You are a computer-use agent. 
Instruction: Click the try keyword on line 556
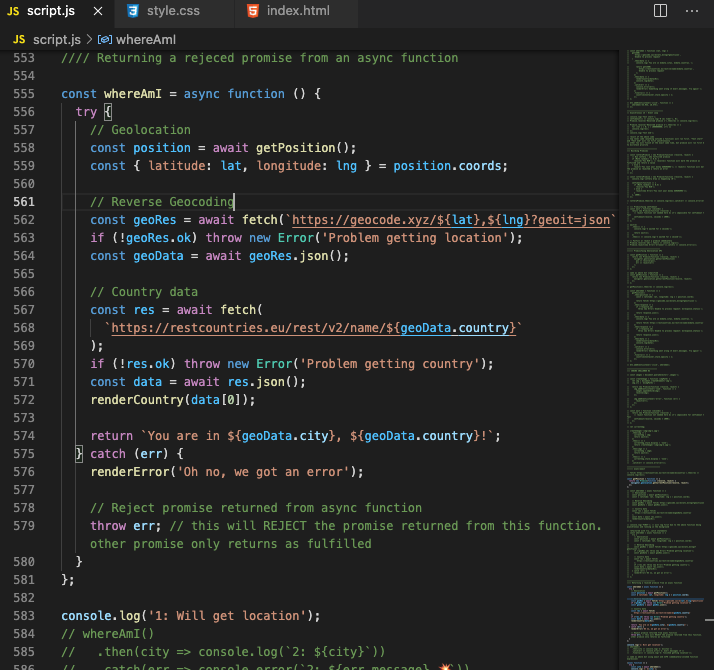86,112
